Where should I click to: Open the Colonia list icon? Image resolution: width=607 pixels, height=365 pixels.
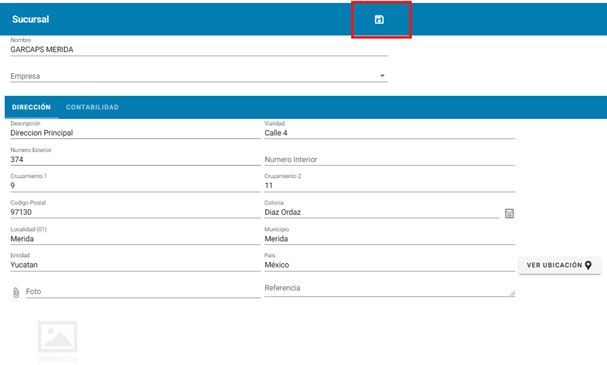[x=509, y=213]
